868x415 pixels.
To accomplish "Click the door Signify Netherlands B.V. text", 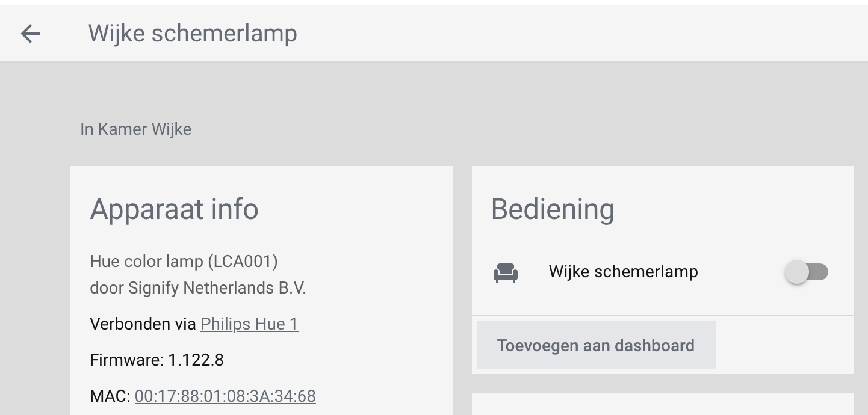I will [x=197, y=288].
